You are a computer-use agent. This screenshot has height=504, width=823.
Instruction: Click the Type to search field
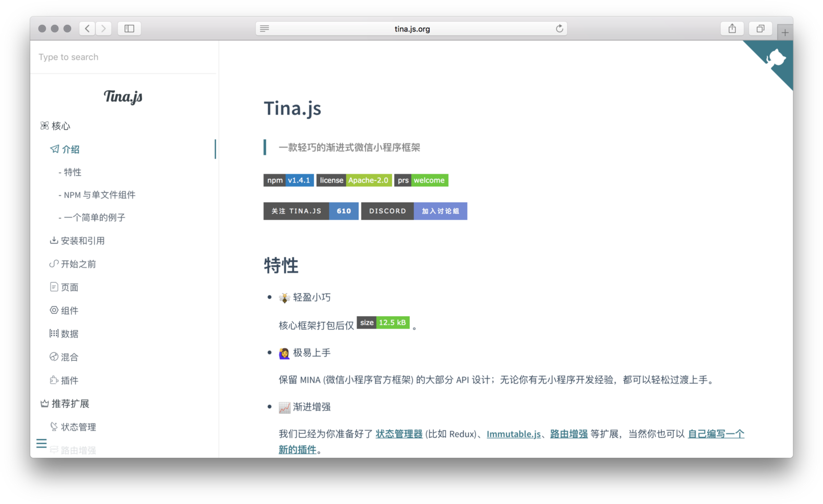pyautogui.click(x=124, y=57)
